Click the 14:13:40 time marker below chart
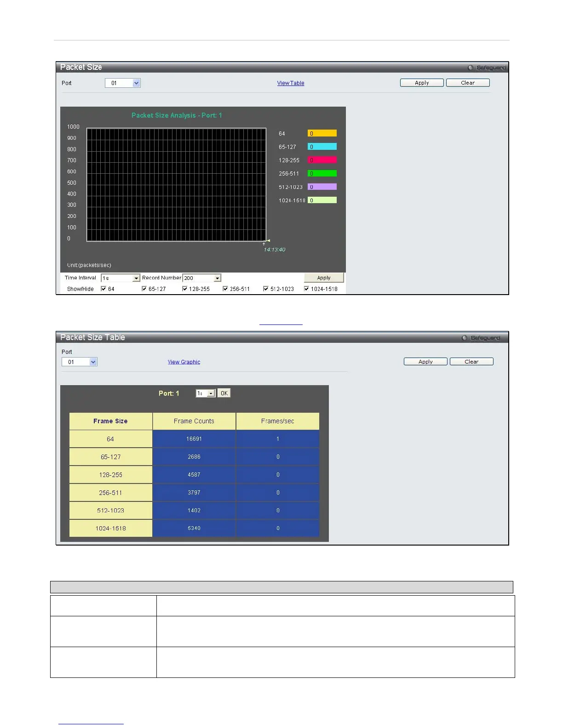 point(275,250)
